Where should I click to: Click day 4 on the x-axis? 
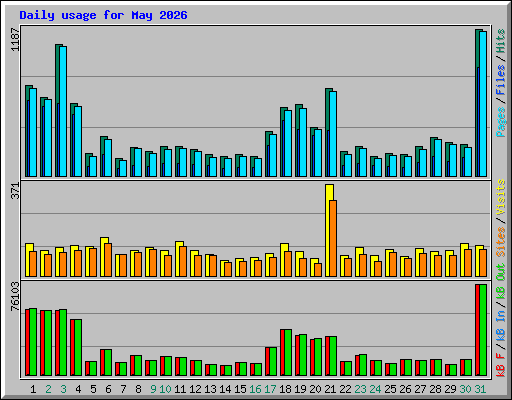[x=78, y=389]
